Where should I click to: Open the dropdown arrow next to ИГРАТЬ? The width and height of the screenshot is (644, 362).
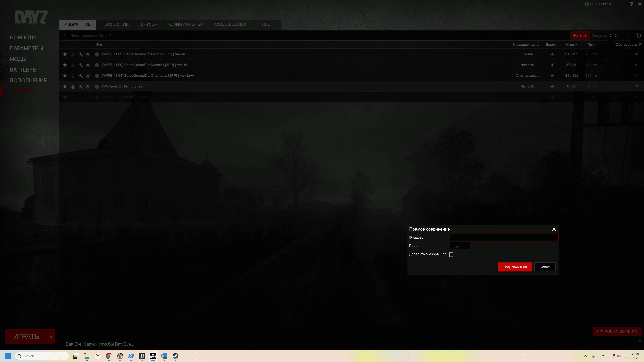51,337
